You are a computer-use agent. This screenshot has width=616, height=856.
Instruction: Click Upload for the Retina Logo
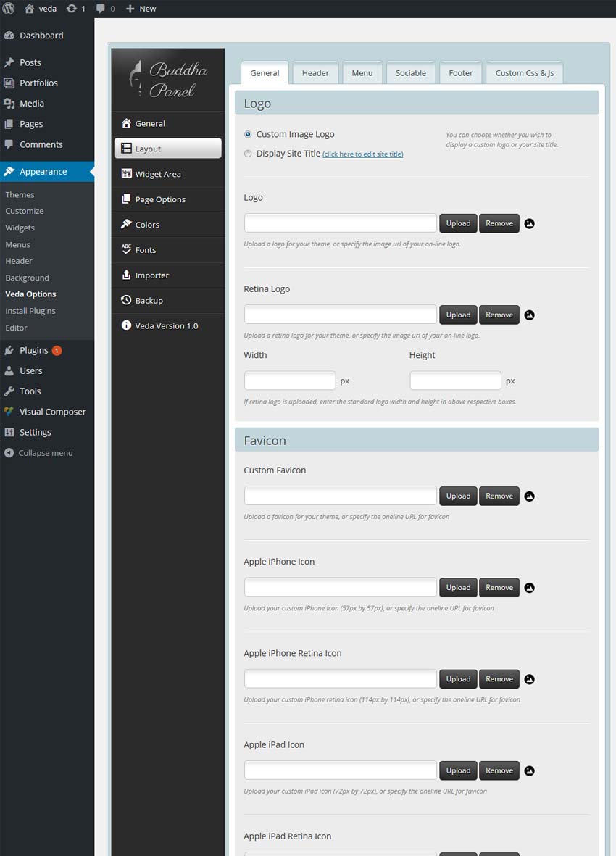click(457, 315)
